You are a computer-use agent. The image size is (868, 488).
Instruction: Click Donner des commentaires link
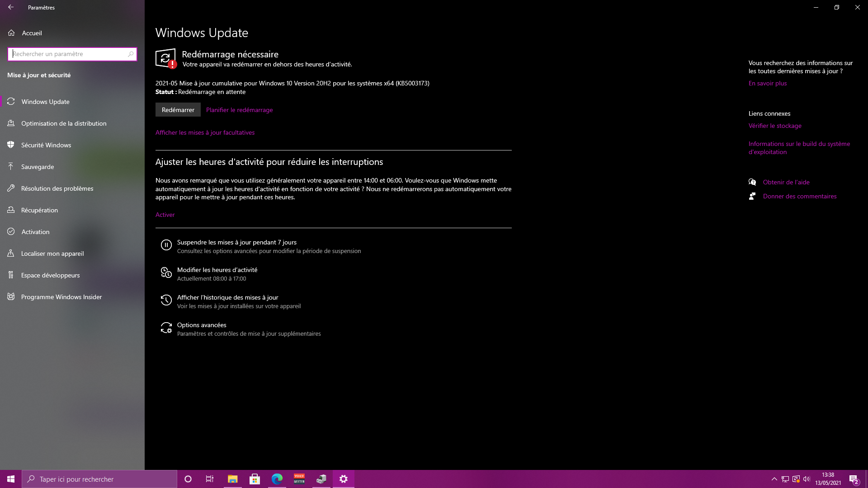click(x=800, y=196)
